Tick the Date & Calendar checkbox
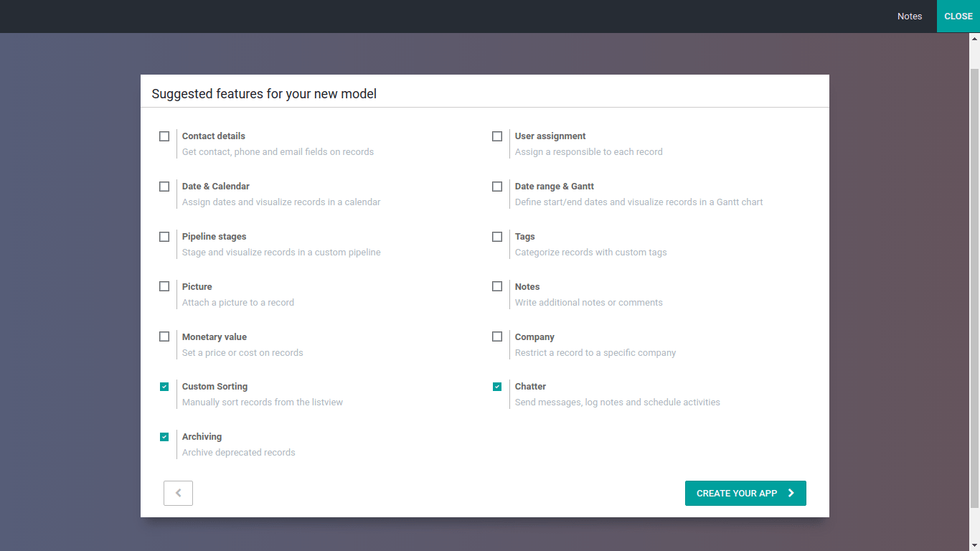Screen dimensions: 980x551 164,187
